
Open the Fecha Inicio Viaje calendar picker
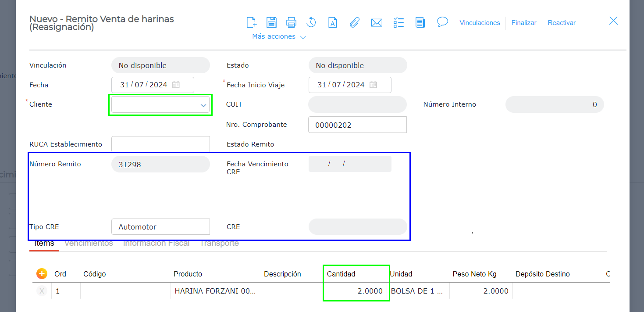pos(373,85)
